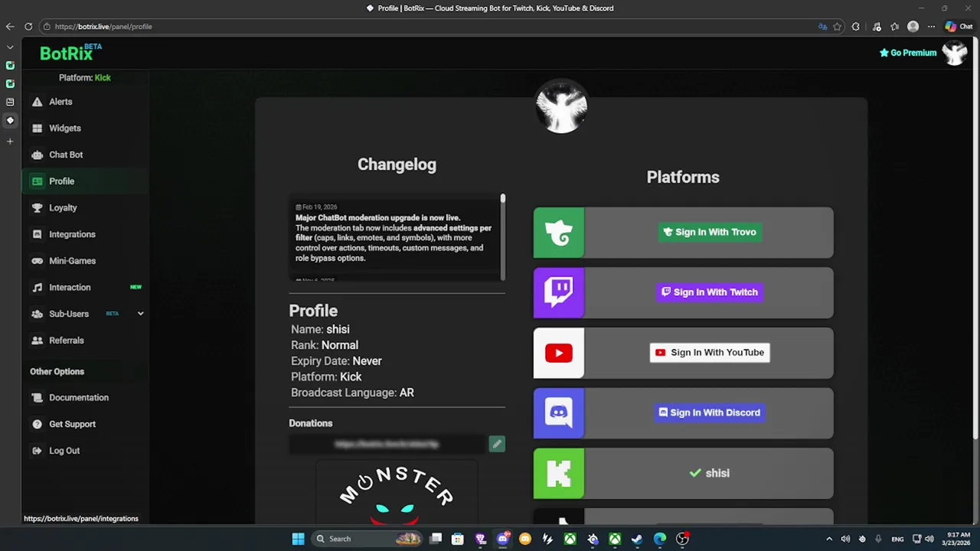Click the Windows taskbar Search box

tap(367, 539)
